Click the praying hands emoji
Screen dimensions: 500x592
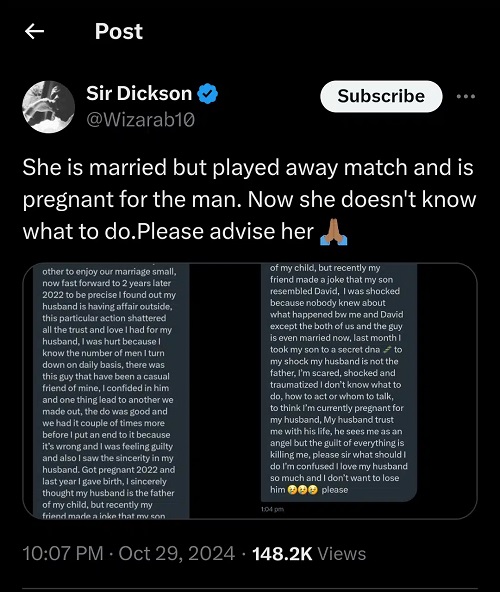[333, 232]
